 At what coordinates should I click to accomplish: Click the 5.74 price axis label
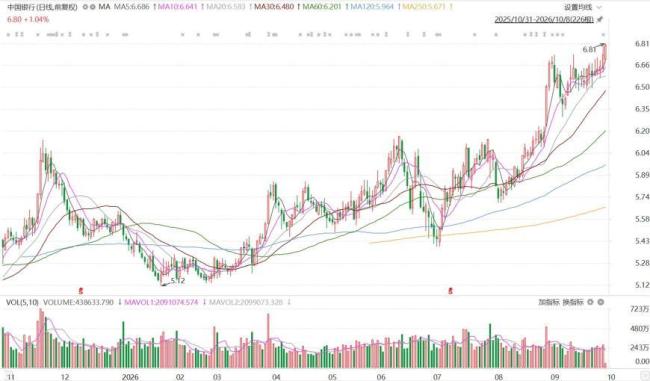[x=641, y=197]
